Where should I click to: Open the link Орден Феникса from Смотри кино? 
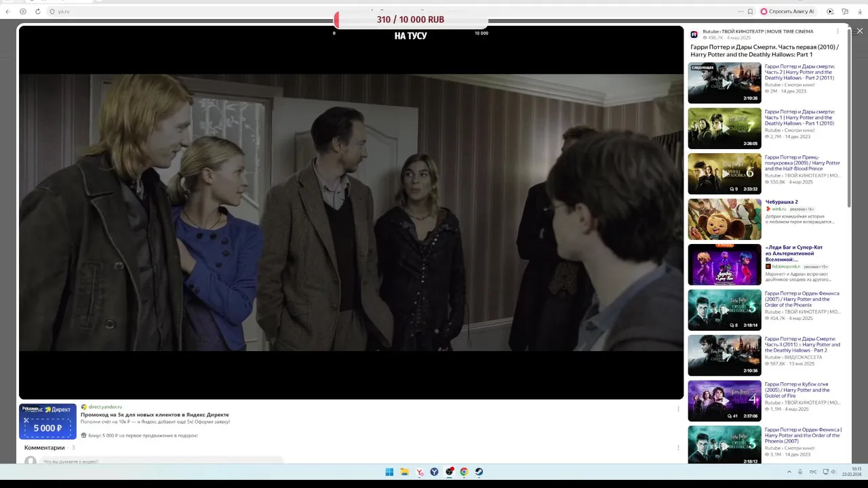click(803, 435)
